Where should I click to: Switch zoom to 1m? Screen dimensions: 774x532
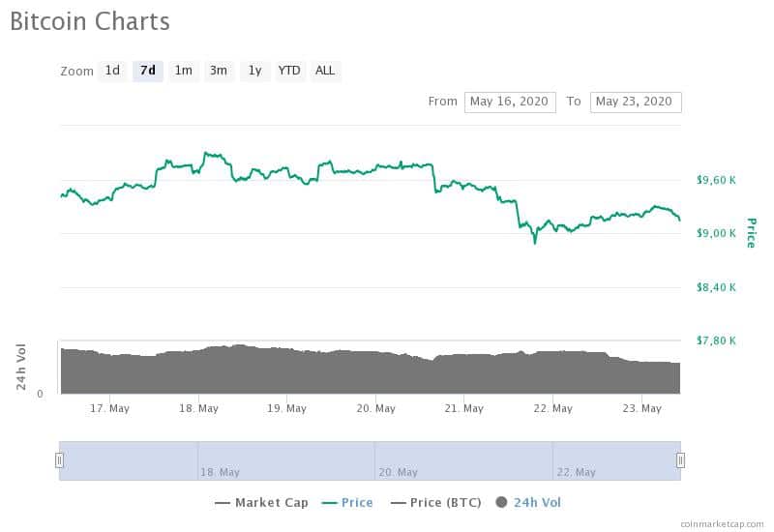tap(183, 71)
